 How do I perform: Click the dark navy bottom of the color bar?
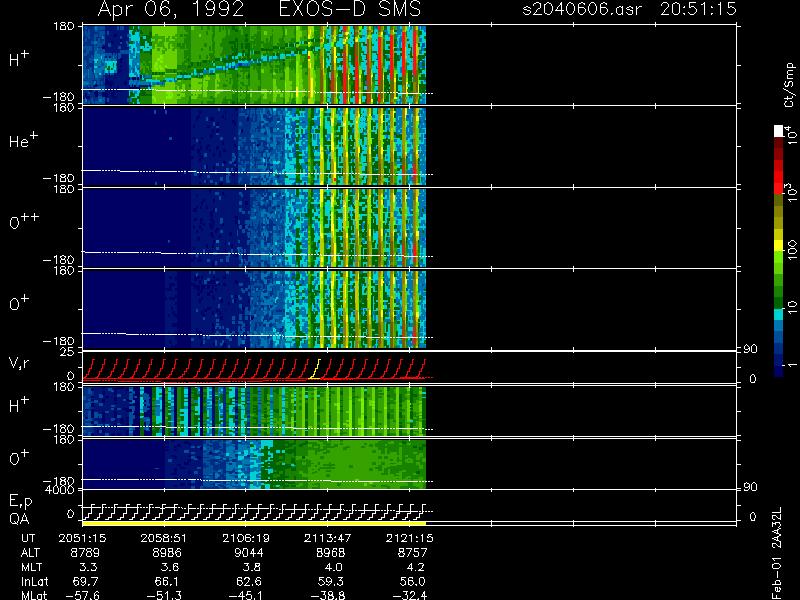click(779, 370)
